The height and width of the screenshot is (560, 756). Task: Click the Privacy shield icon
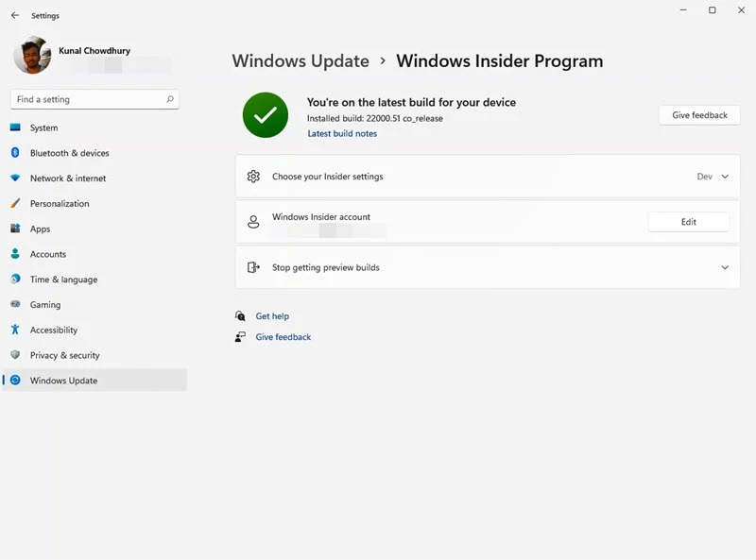coord(15,355)
